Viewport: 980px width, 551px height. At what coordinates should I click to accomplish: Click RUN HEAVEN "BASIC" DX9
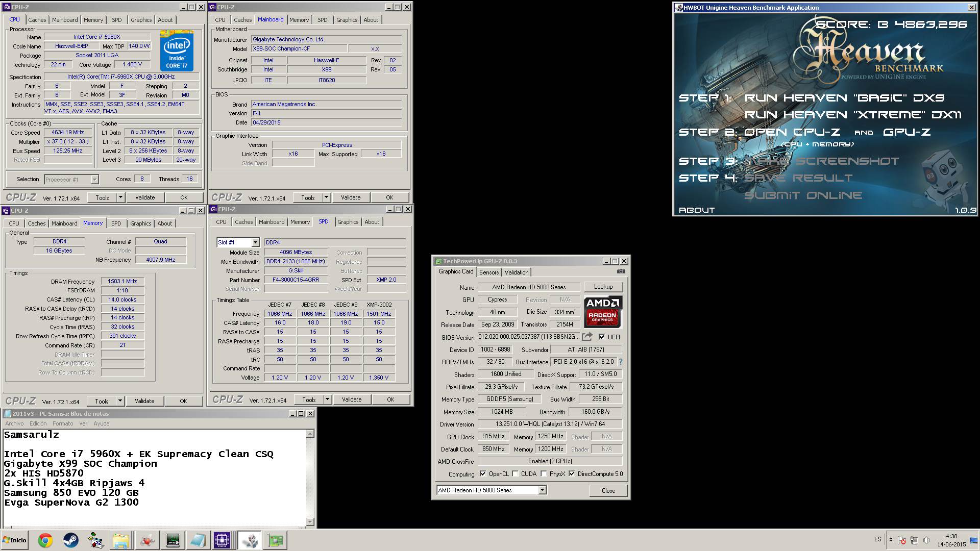(x=844, y=98)
